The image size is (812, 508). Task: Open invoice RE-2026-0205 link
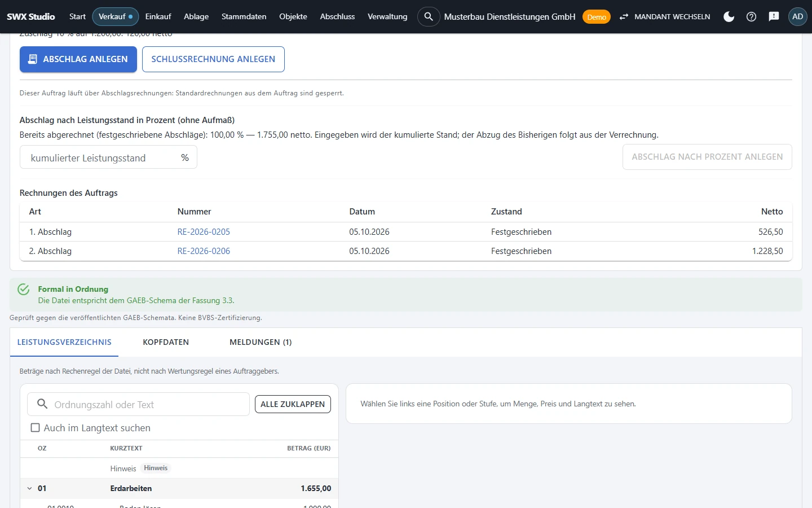[204, 232]
